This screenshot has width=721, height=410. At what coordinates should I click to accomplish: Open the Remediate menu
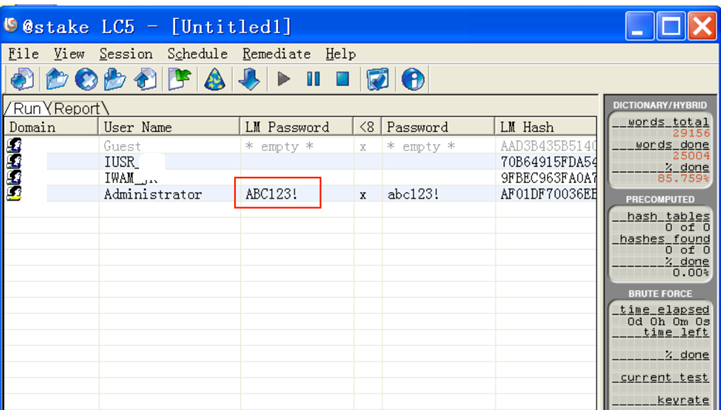point(276,54)
